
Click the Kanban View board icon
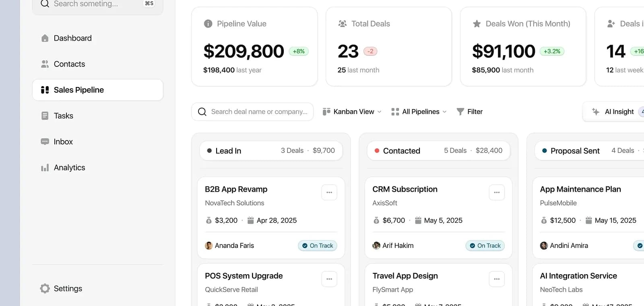tap(326, 112)
